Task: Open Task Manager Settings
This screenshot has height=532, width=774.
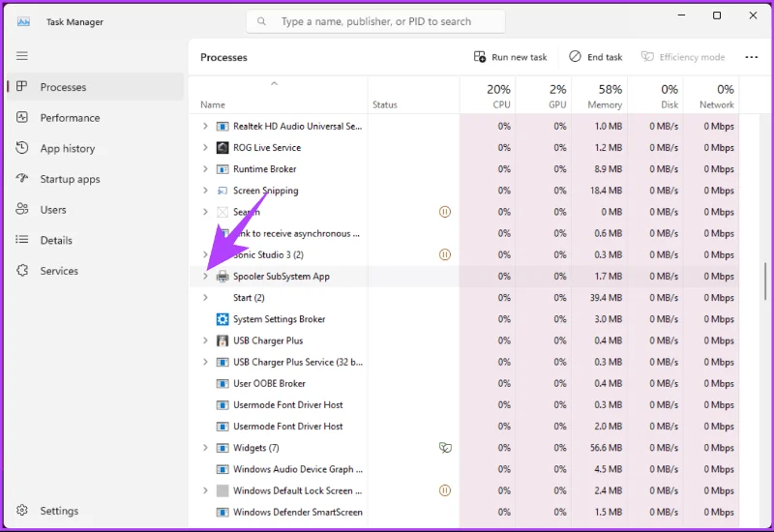Action: tap(95, 511)
